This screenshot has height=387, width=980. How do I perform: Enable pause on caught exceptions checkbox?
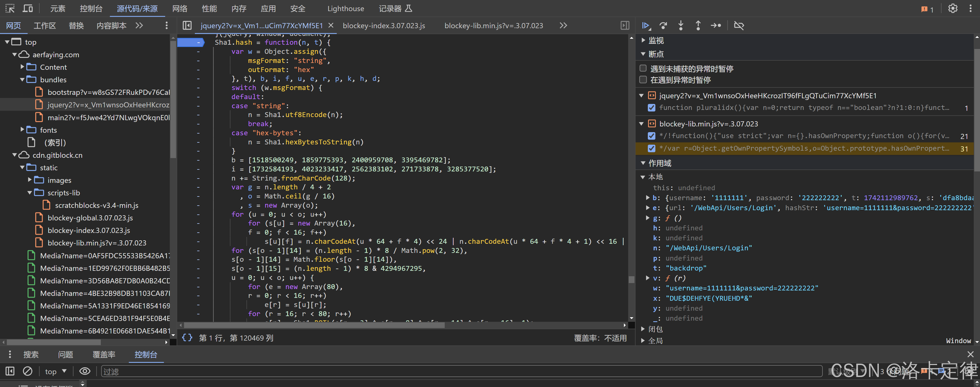[643, 80]
